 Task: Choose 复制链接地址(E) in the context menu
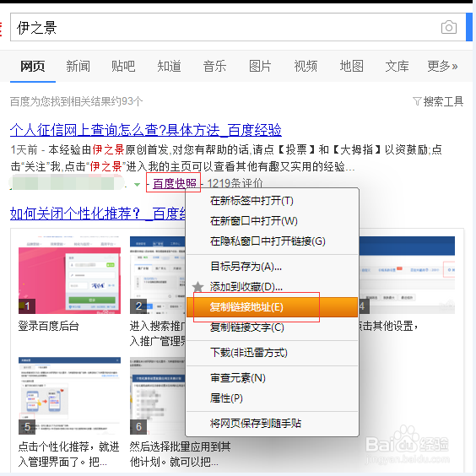(x=273, y=307)
